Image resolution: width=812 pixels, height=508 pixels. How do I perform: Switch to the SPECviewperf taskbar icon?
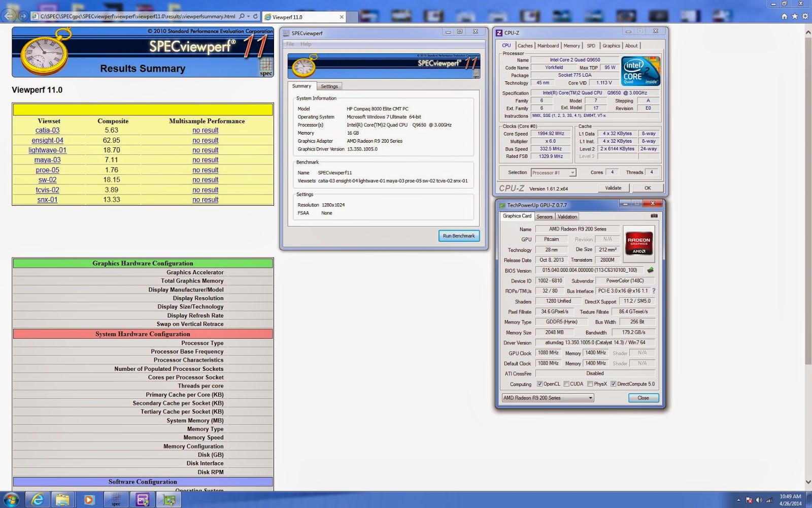tap(116, 500)
